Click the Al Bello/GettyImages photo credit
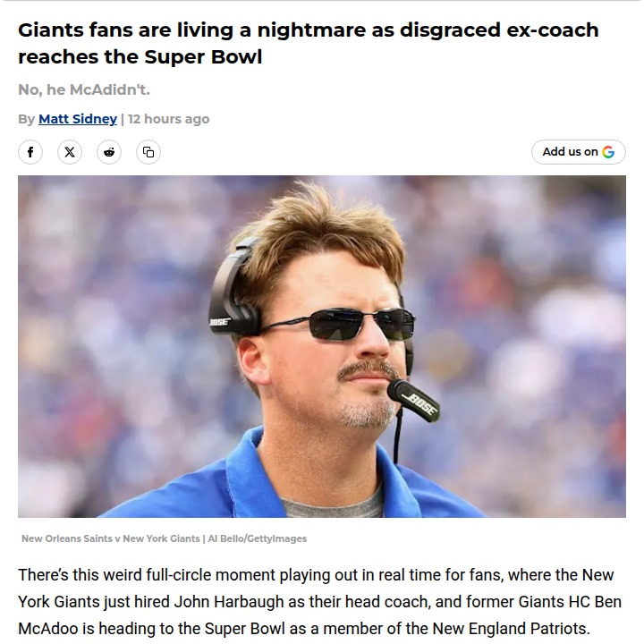644x644 pixels. [257, 538]
